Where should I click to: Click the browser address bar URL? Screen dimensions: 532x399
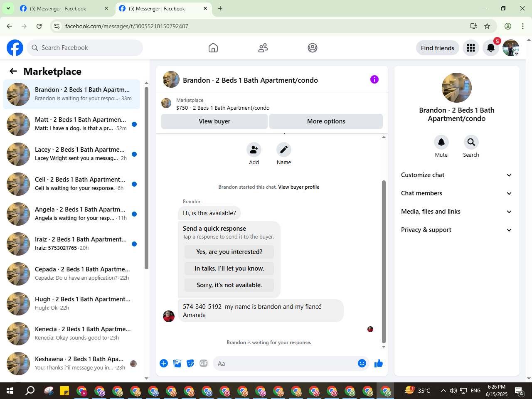pos(127,26)
